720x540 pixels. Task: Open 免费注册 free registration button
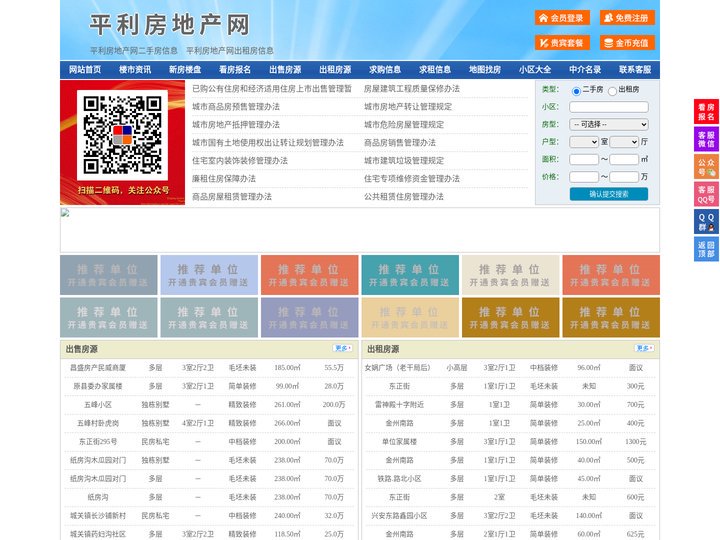tap(627, 18)
